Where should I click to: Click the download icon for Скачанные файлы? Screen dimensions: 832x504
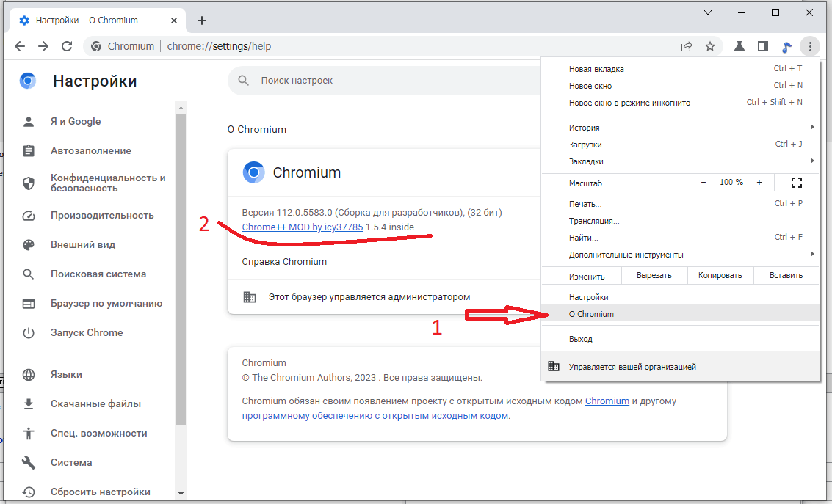(29, 403)
